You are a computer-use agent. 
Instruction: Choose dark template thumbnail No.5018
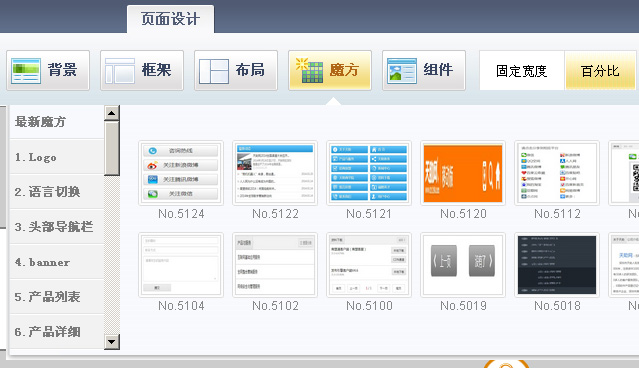tap(557, 265)
